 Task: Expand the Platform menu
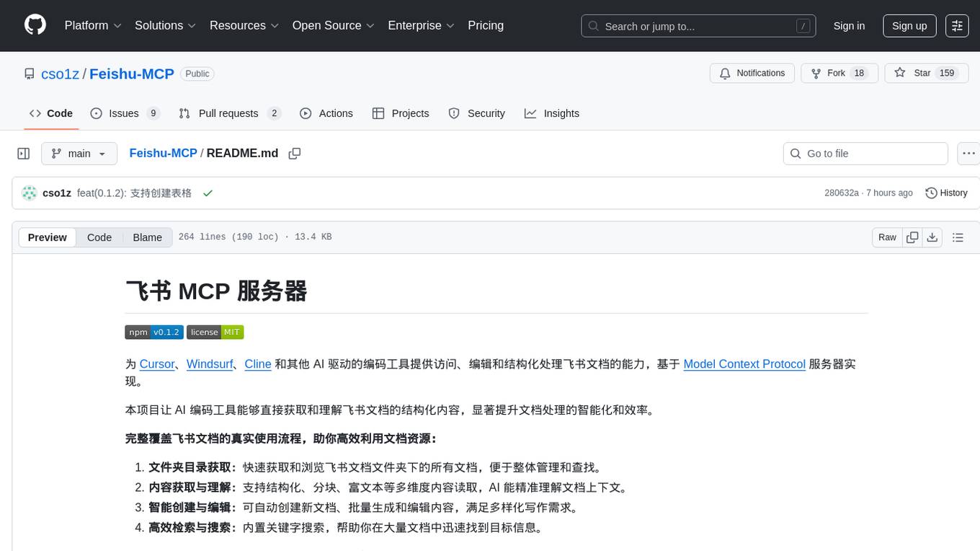coord(93,25)
